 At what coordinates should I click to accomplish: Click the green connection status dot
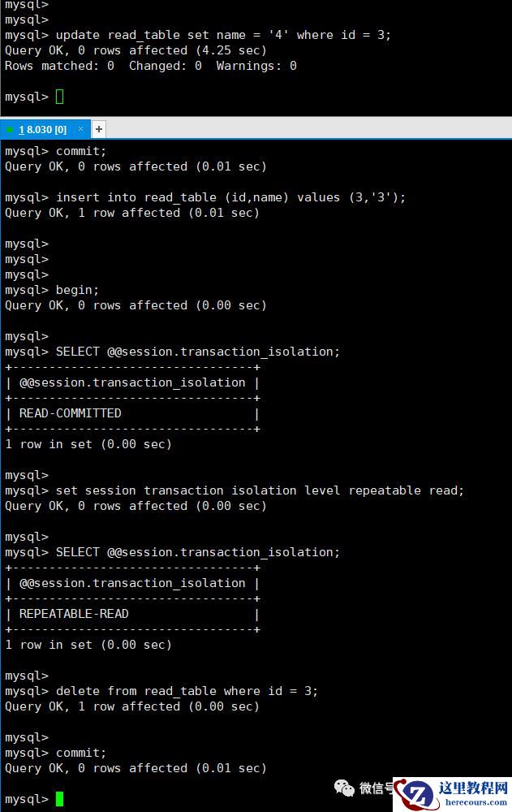[x=9, y=130]
